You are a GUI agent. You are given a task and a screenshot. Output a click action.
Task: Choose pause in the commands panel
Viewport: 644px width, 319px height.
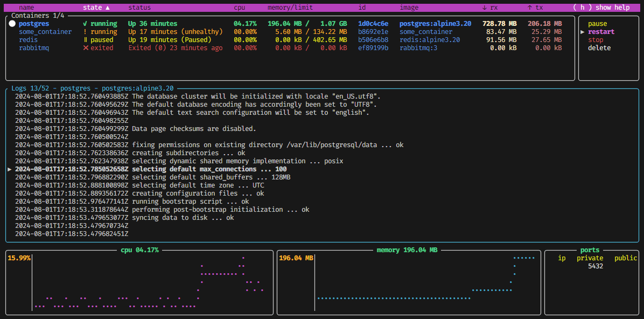[x=597, y=24]
